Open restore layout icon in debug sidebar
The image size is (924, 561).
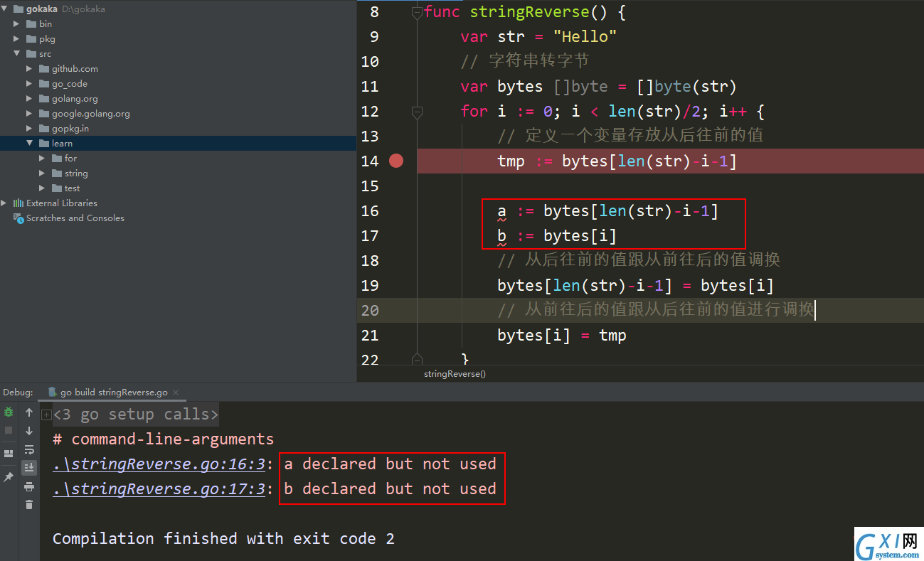click(9, 453)
